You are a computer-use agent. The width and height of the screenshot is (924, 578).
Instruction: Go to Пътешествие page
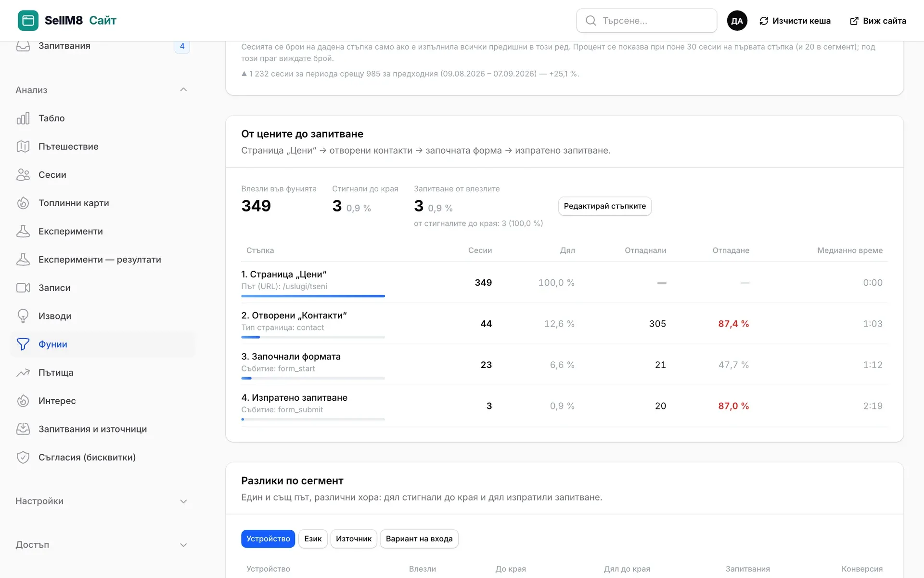103,146
